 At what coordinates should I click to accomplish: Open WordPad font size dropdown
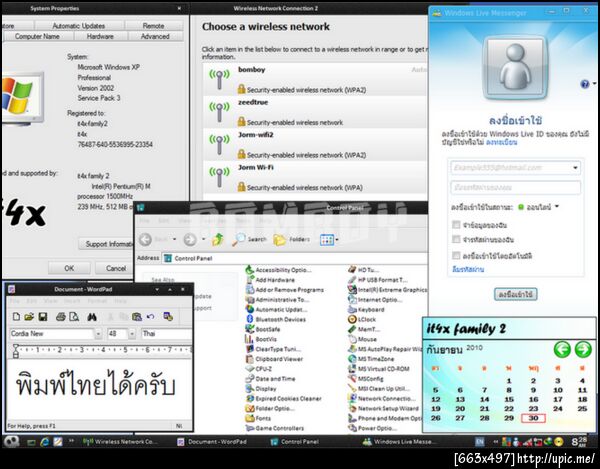pos(132,334)
